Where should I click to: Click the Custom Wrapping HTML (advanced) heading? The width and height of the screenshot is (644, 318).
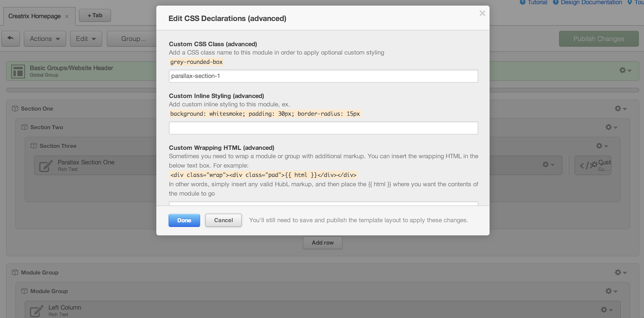click(x=222, y=148)
